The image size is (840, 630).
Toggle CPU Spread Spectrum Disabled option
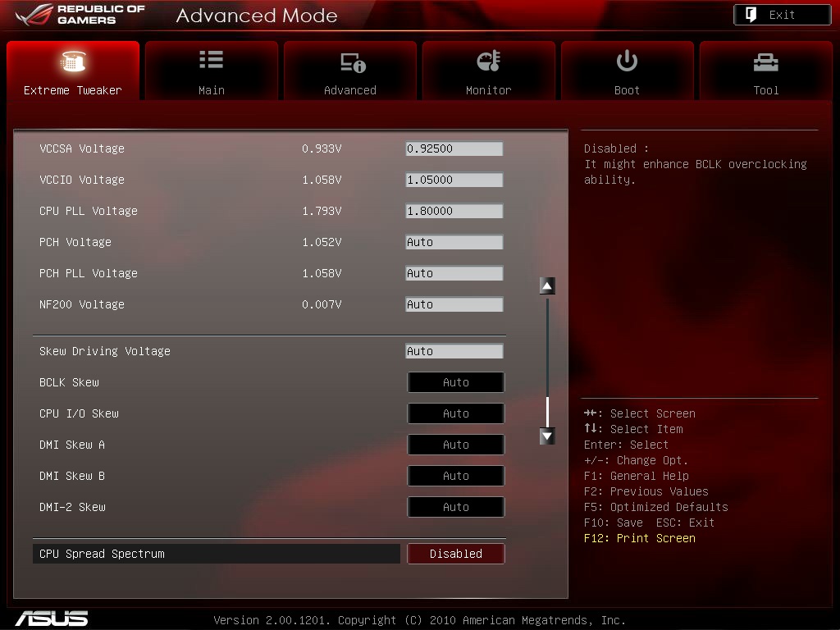click(456, 554)
